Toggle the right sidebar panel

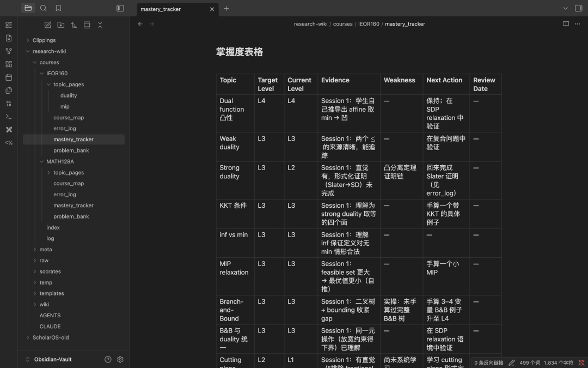tap(579, 8)
